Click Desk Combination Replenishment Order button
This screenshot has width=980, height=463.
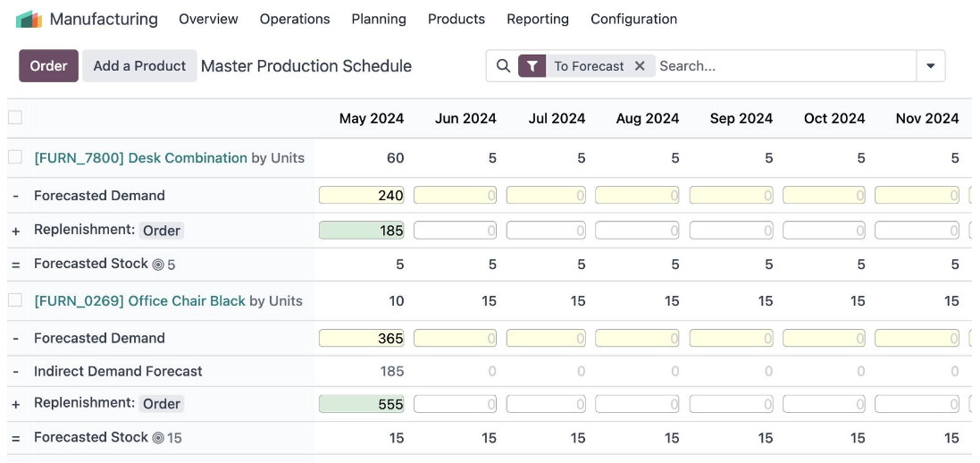pos(162,231)
